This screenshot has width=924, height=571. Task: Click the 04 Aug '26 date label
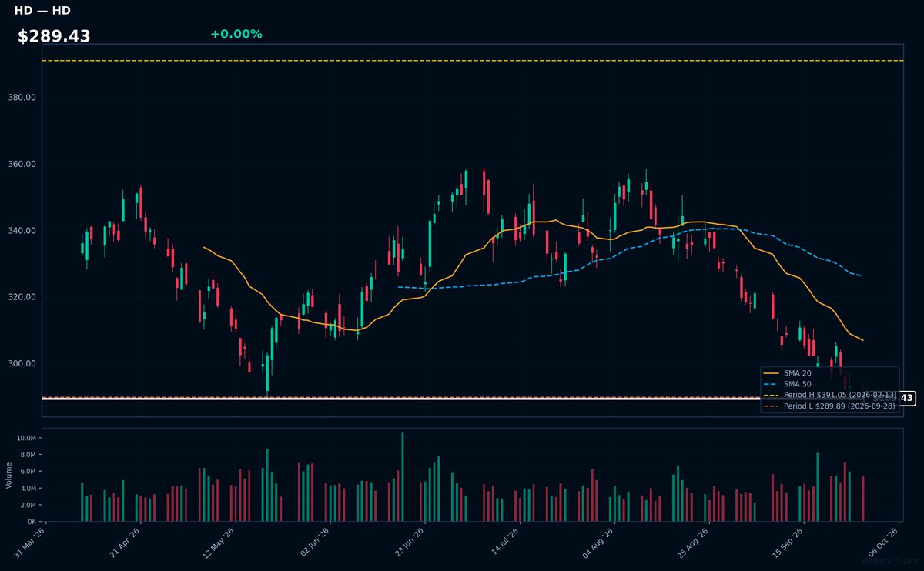pyautogui.click(x=599, y=542)
